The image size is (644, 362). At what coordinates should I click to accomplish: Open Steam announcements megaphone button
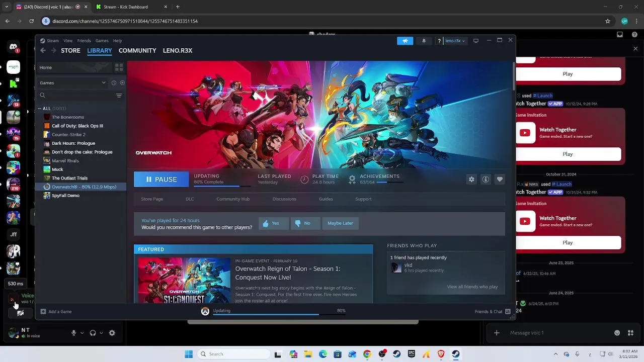coord(405,41)
